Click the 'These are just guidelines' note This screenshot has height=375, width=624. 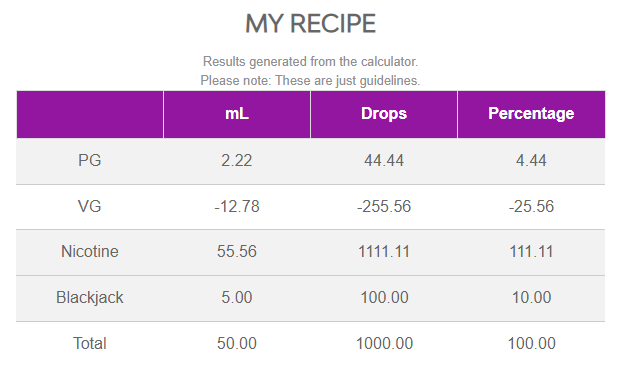[347, 80]
